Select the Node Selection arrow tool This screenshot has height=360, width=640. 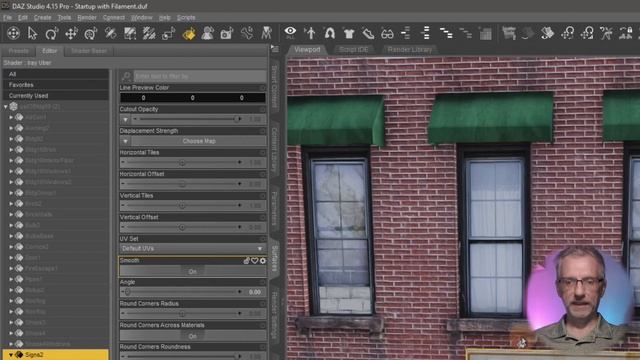pyautogui.click(x=32, y=33)
